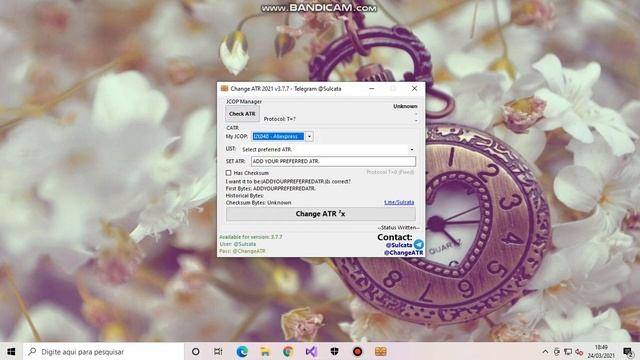Launch Google Chrome from taskbar

pyautogui.click(x=288, y=351)
